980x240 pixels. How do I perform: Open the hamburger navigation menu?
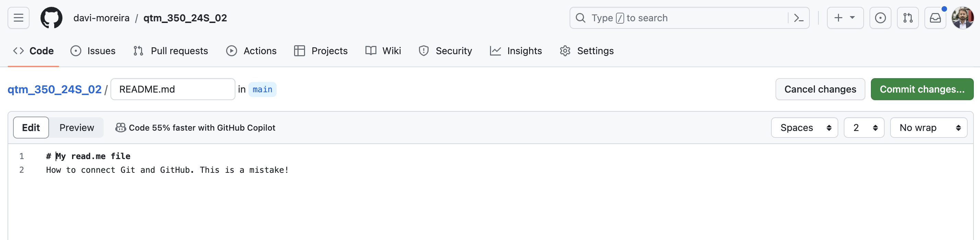click(x=18, y=18)
